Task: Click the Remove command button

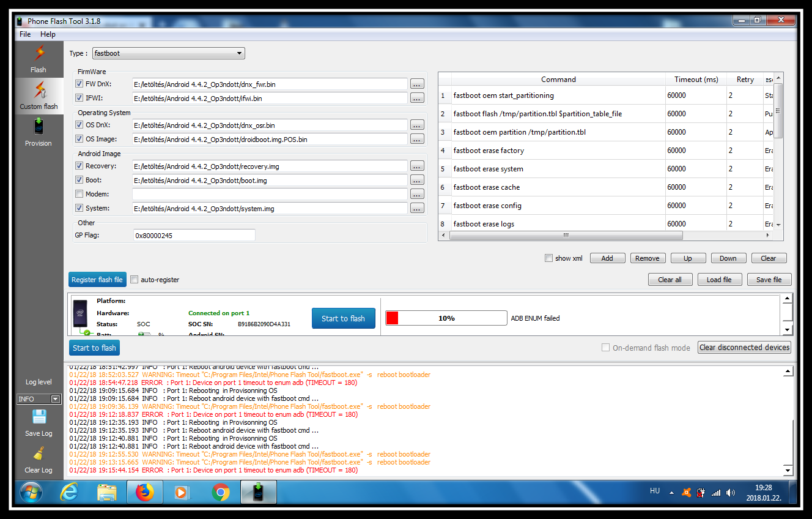Action: click(x=648, y=258)
